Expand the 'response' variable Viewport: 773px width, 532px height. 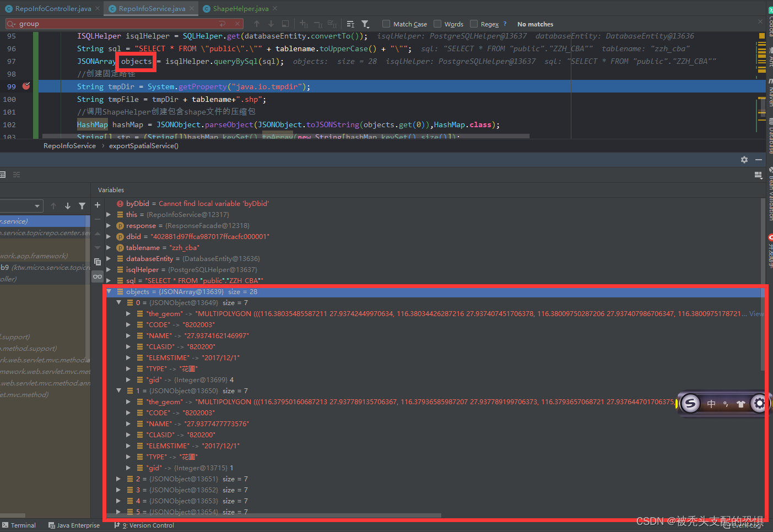click(x=109, y=226)
